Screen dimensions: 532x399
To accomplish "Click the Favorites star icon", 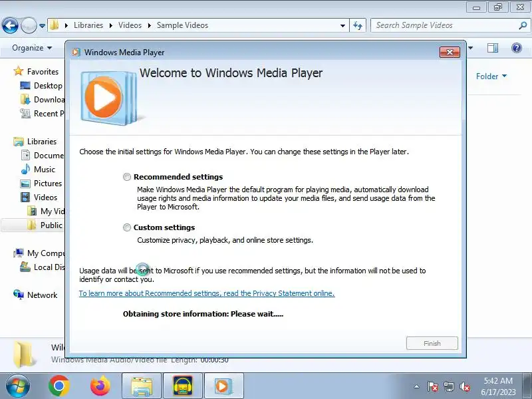I will [x=19, y=71].
